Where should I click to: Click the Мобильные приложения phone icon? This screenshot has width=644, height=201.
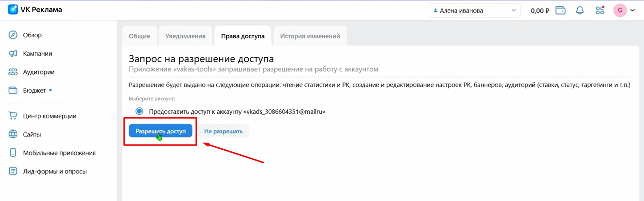(x=13, y=153)
